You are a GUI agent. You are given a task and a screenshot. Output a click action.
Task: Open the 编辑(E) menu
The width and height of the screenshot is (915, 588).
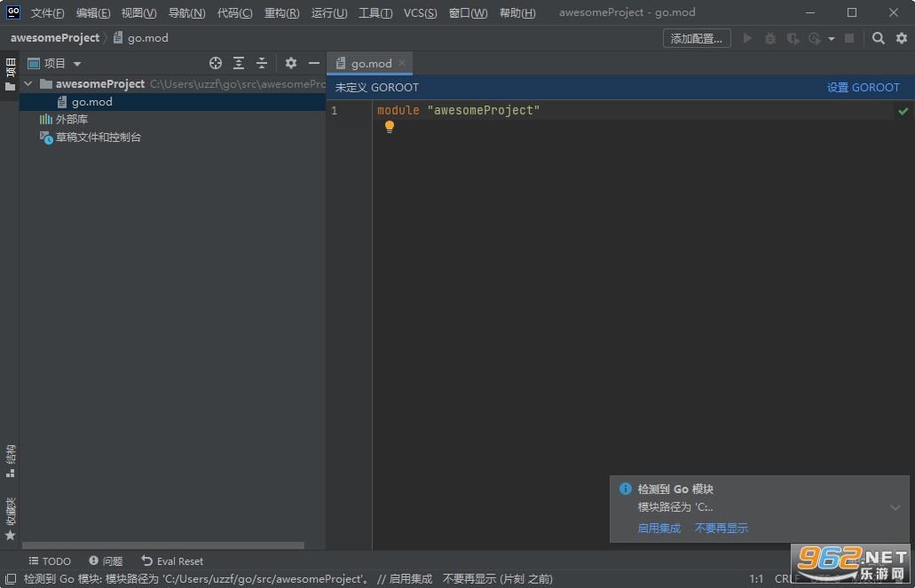[x=93, y=12]
